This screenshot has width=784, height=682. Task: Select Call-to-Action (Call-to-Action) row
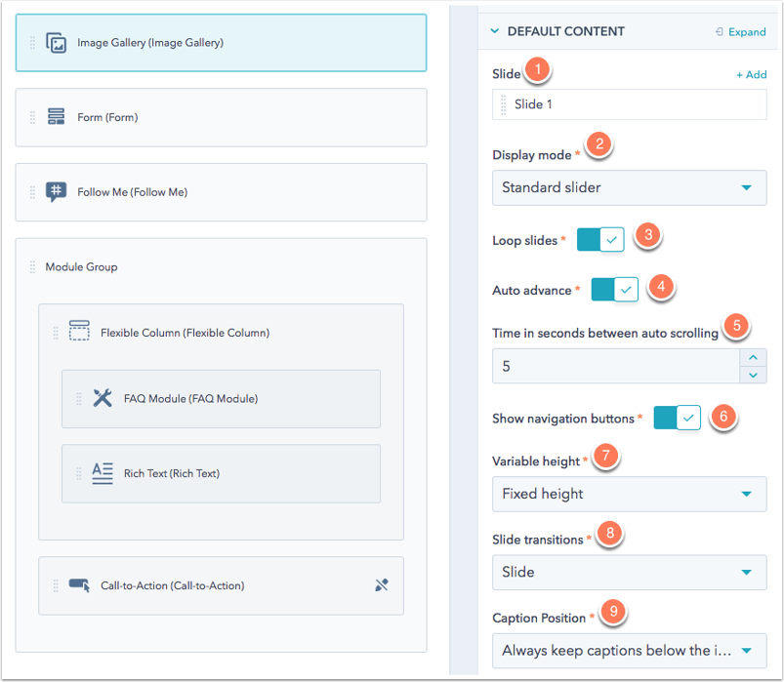click(x=221, y=585)
